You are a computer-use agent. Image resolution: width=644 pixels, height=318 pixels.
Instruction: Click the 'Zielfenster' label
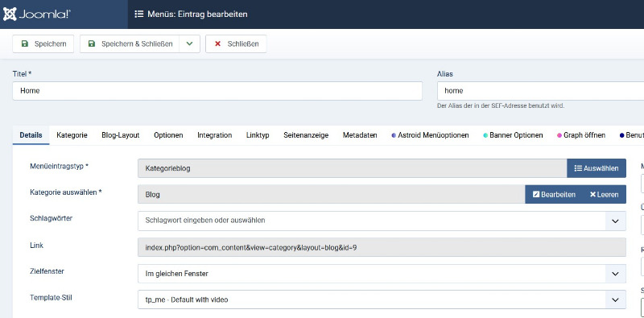47,271
